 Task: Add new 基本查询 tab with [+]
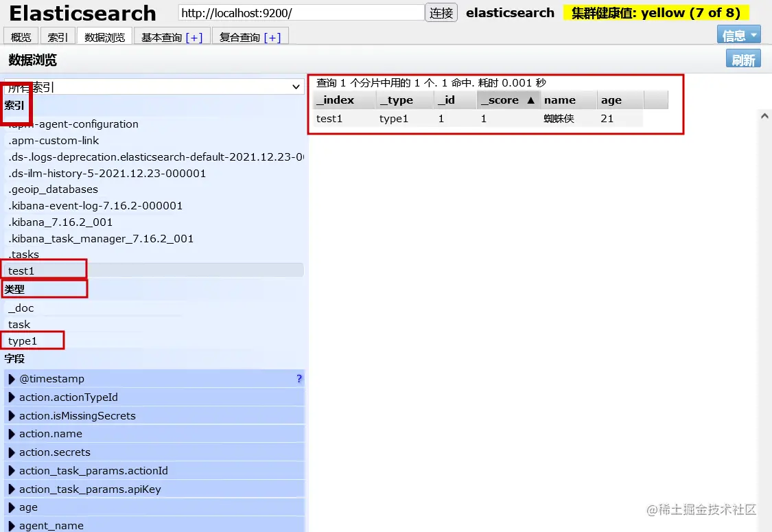pyautogui.click(x=194, y=38)
